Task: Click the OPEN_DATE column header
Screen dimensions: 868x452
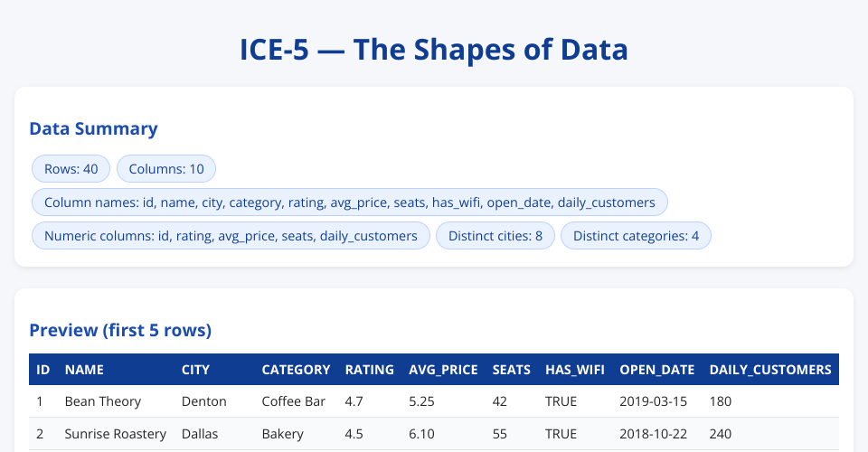Action: [x=657, y=370]
